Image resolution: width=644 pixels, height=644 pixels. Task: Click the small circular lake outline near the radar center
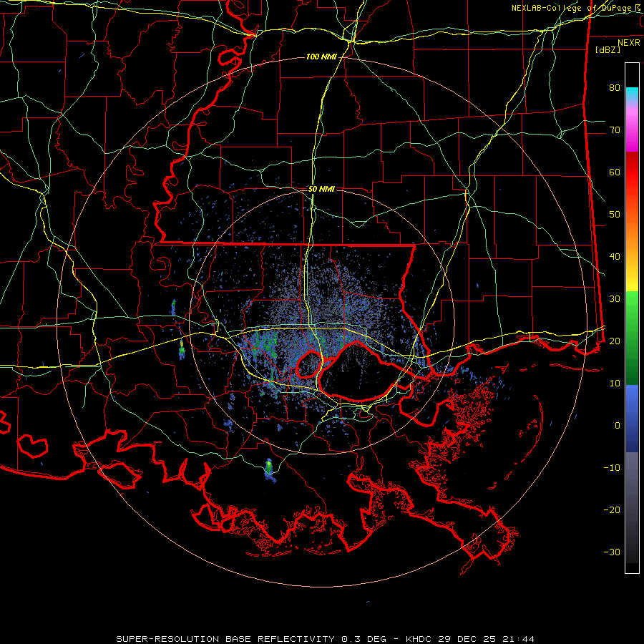click(309, 364)
